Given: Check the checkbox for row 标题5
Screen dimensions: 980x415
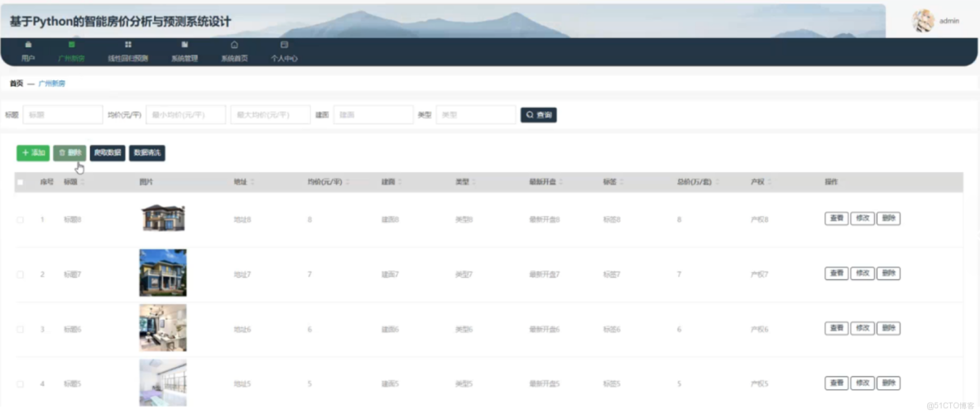Looking at the screenshot, I should coord(20,384).
